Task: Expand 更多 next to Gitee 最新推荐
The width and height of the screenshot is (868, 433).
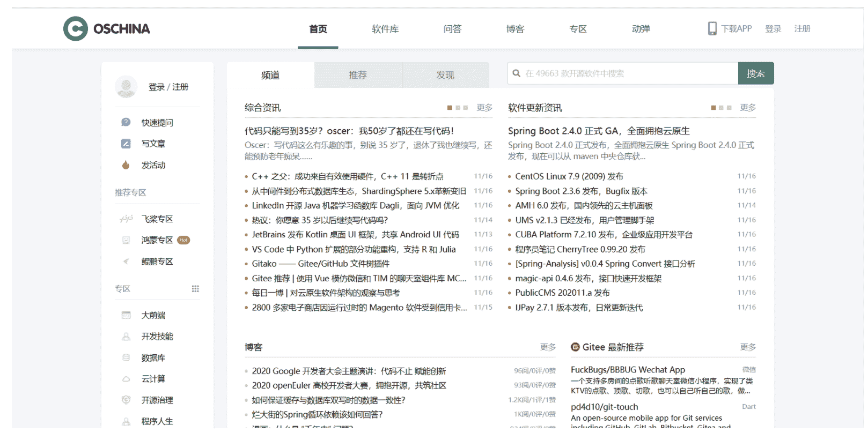Action: pos(748,347)
